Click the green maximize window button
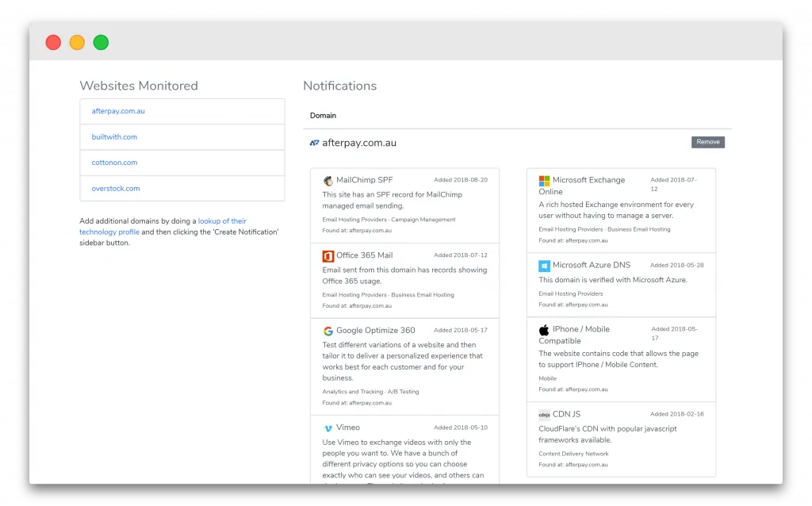 point(101,42)
